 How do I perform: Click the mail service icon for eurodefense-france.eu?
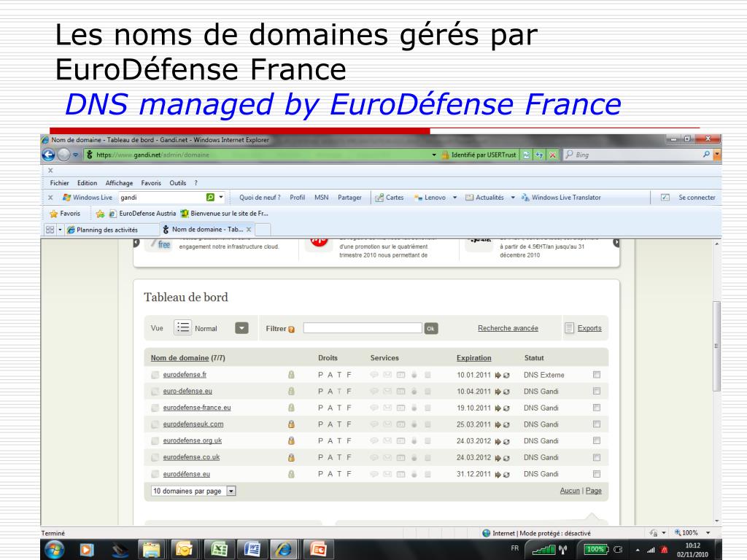click(x=387, y=408)
